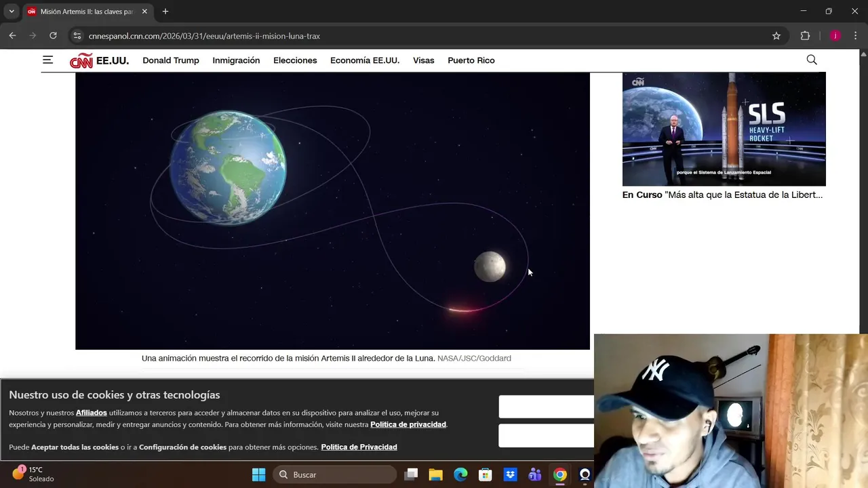Open the Elecciones section
Viewport: 868px width, 488px height.
click(x=295, y=60)
